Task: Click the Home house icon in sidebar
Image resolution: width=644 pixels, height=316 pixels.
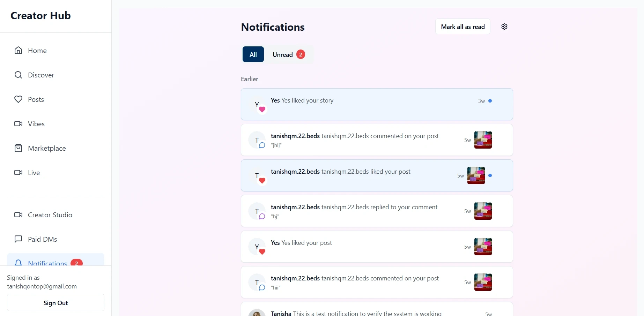Action: point(18,51)
